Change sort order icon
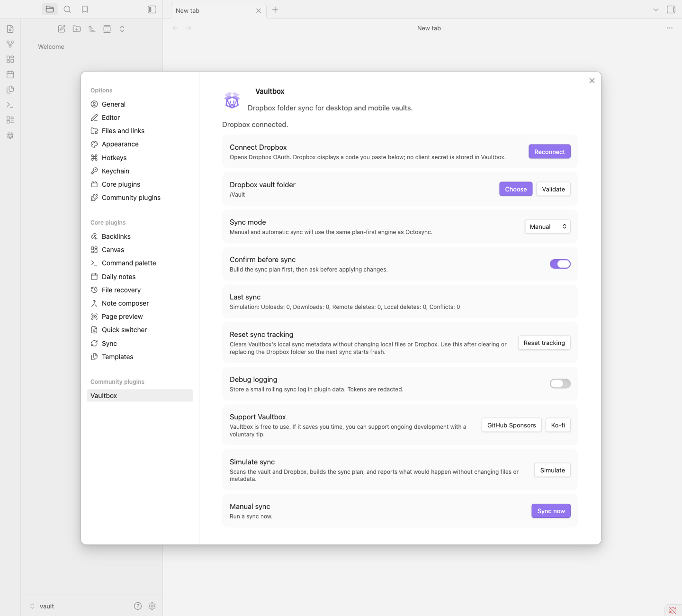 92,29
